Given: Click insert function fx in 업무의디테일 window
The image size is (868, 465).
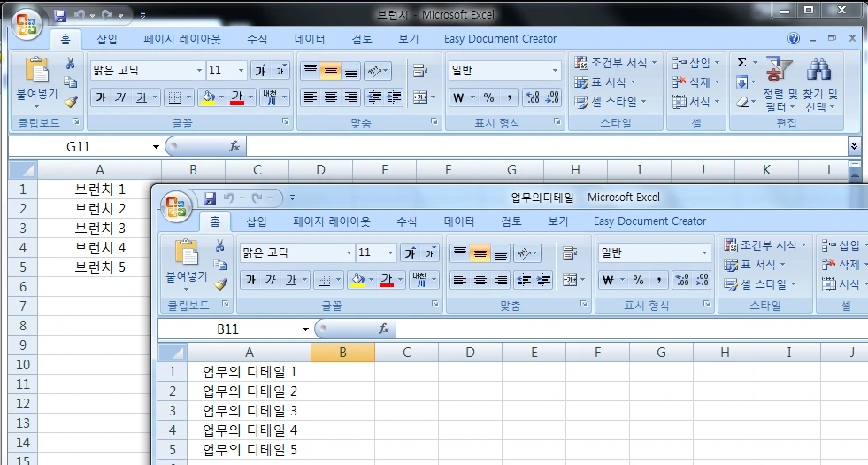Looking at the screenshot, I should point(384,329).
